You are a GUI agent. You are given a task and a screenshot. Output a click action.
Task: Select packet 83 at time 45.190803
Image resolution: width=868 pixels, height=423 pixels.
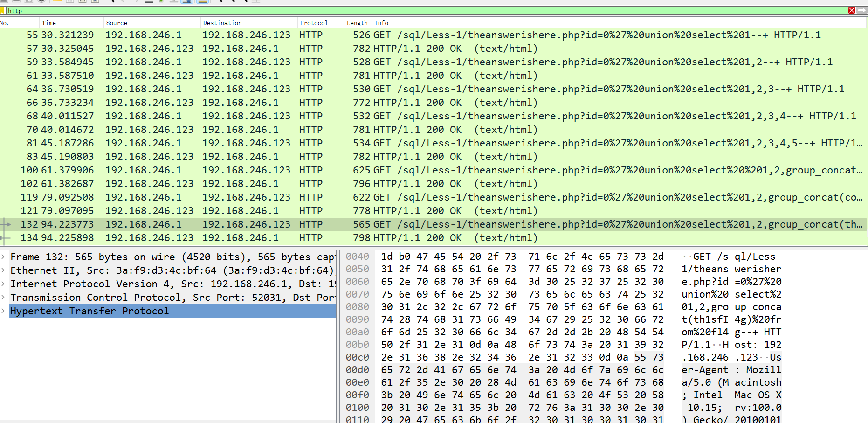point(434,157)
